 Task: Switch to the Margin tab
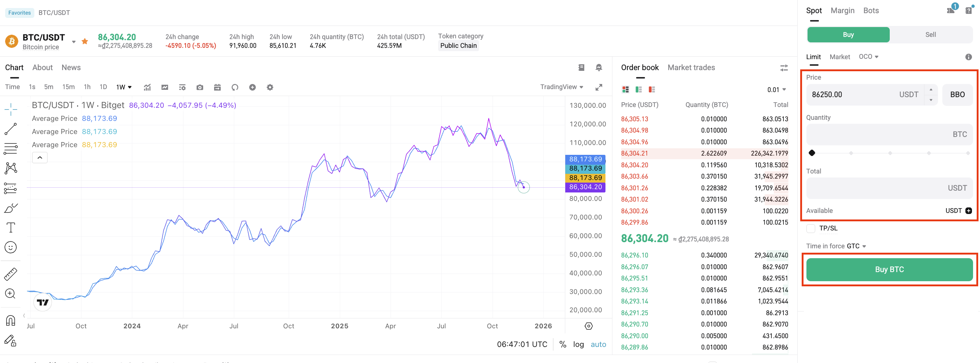pos(842,11)
